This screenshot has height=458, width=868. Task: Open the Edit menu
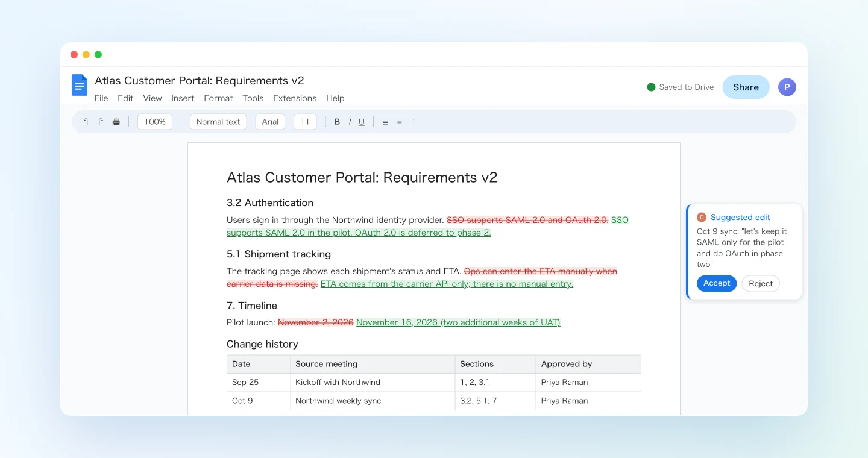[125, 98]
